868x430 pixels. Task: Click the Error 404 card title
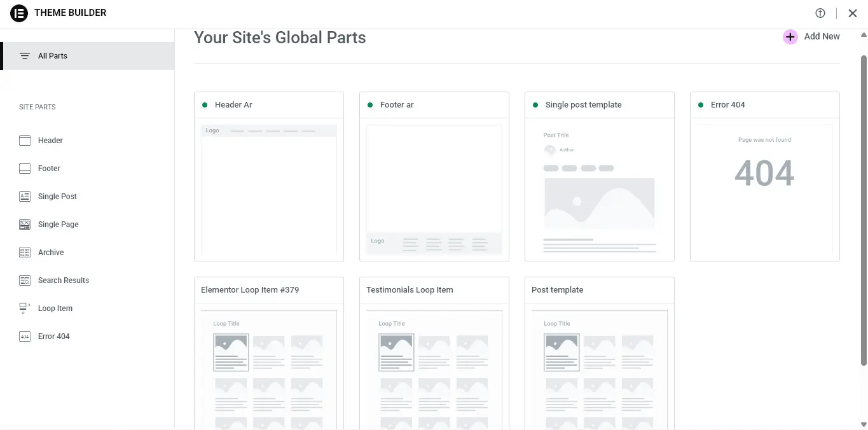pos(727,105)
